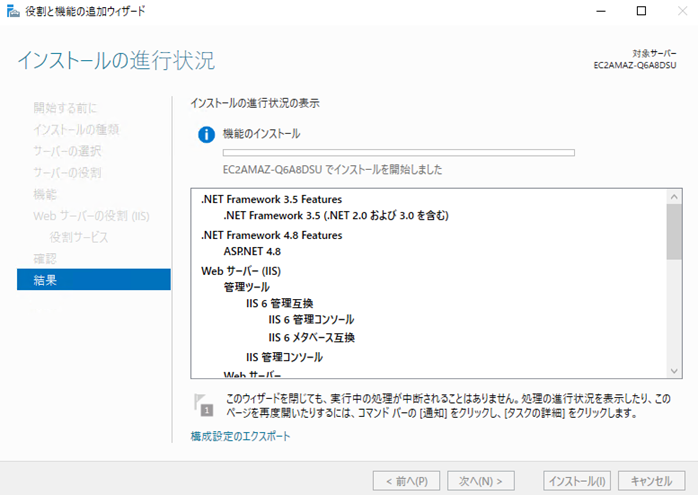The image size is (698, 495).
Task: Click .NET Framework 4.8 Features row
Action: click(x=272, y=235)
